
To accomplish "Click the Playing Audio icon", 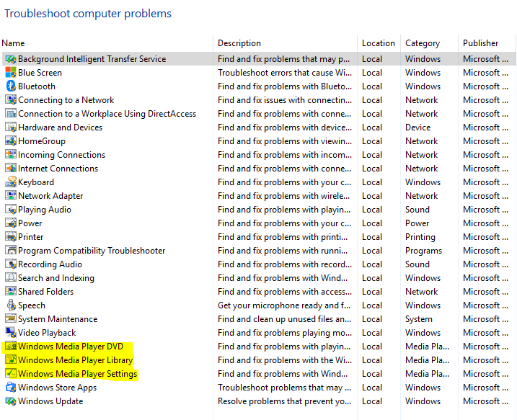I will [x=11, y=210].
